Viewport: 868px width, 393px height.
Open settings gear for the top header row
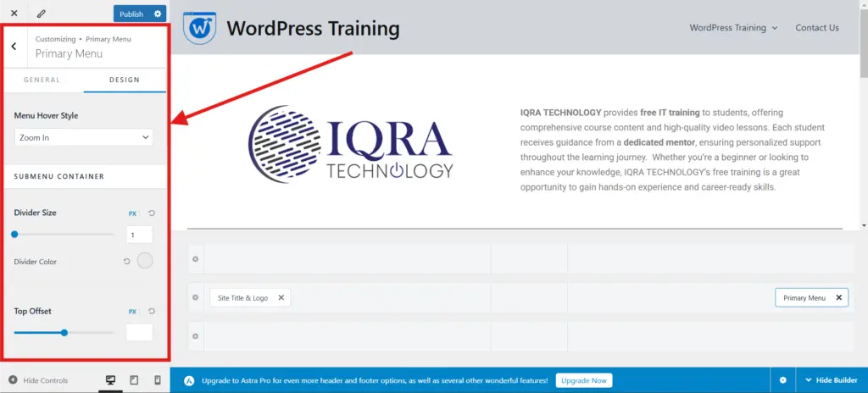click(196, 259)
